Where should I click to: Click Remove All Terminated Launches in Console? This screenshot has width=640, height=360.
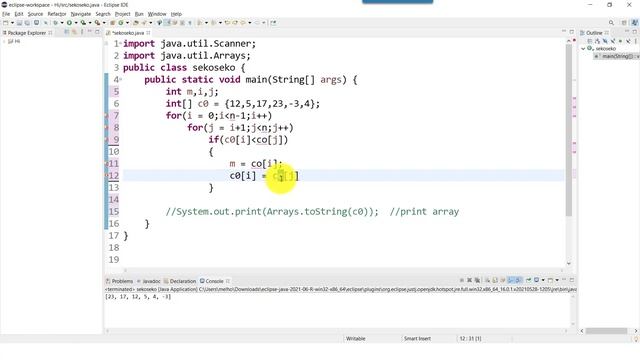(x=477, y=280)
